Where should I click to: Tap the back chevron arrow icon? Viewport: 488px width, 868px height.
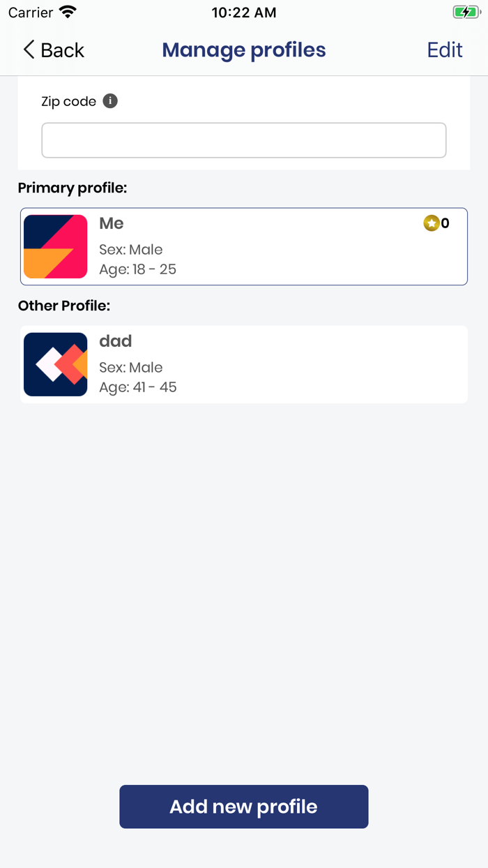(x=29, y=50)
